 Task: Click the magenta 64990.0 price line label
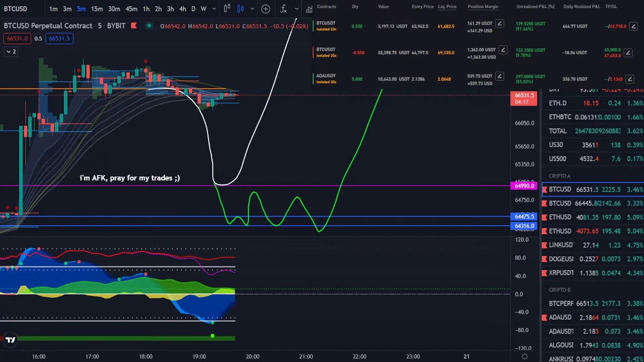coord(524,186)
